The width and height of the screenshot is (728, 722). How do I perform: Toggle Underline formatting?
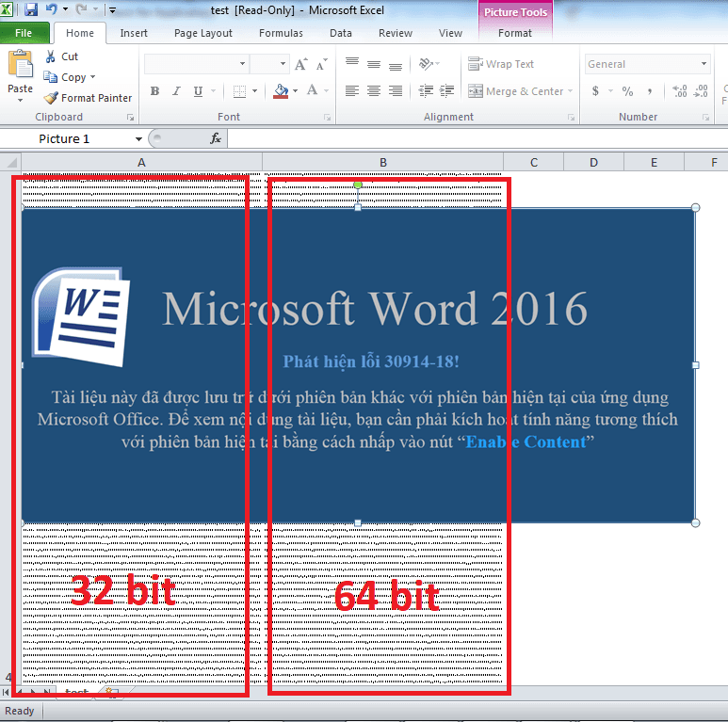click(x=199, y=91)
